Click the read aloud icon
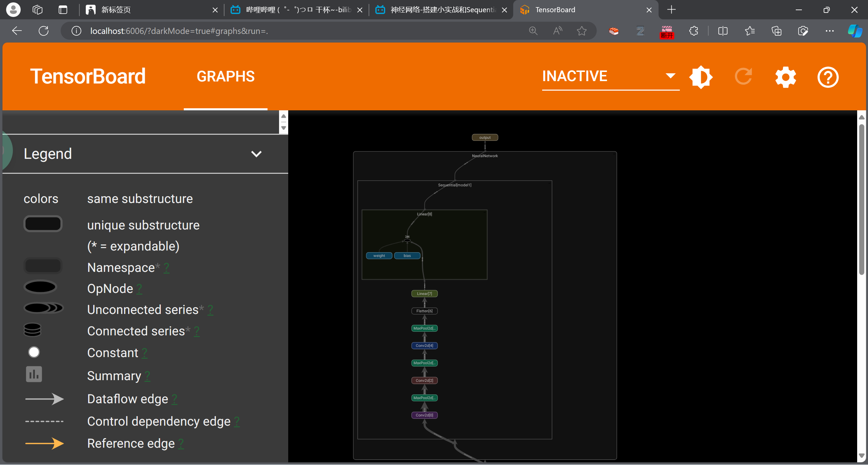Image resolution: width=868 pixels, height=465 pixels. [x=557, y=31]
